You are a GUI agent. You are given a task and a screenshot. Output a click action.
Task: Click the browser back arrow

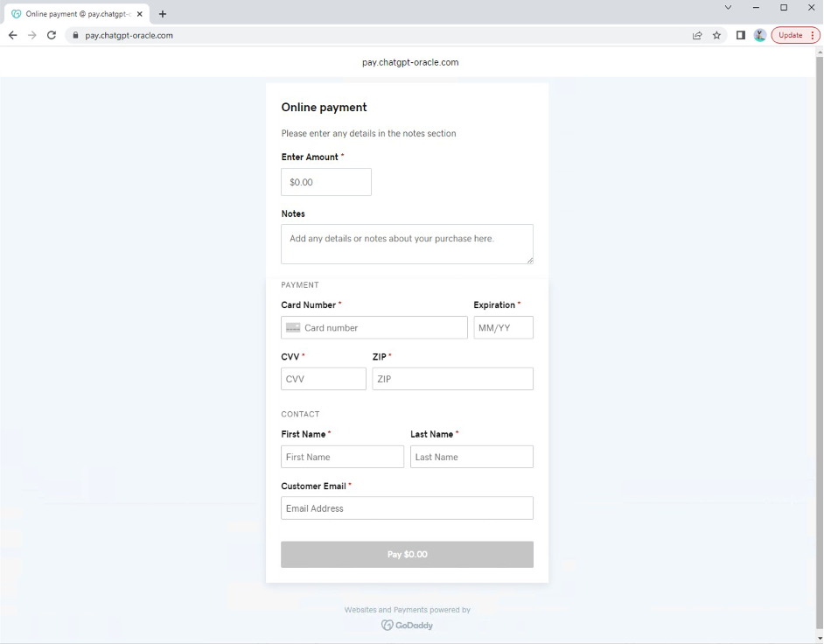click(x=12, y=35)
